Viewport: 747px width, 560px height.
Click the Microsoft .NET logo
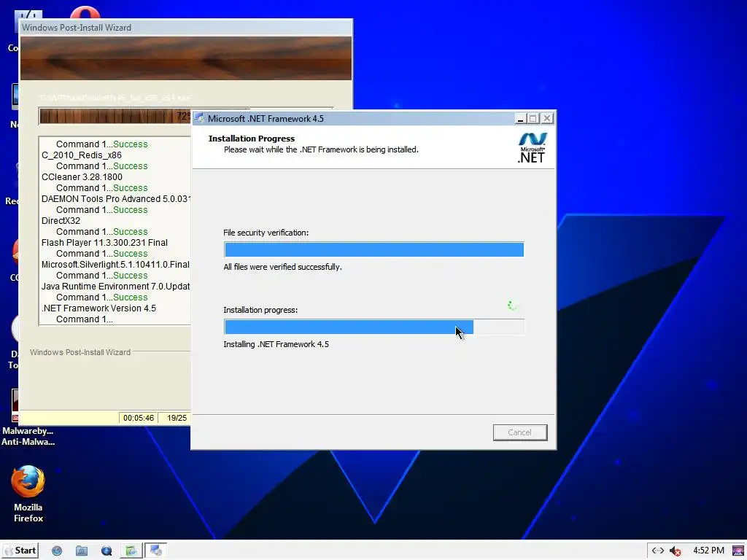[532, 147]
